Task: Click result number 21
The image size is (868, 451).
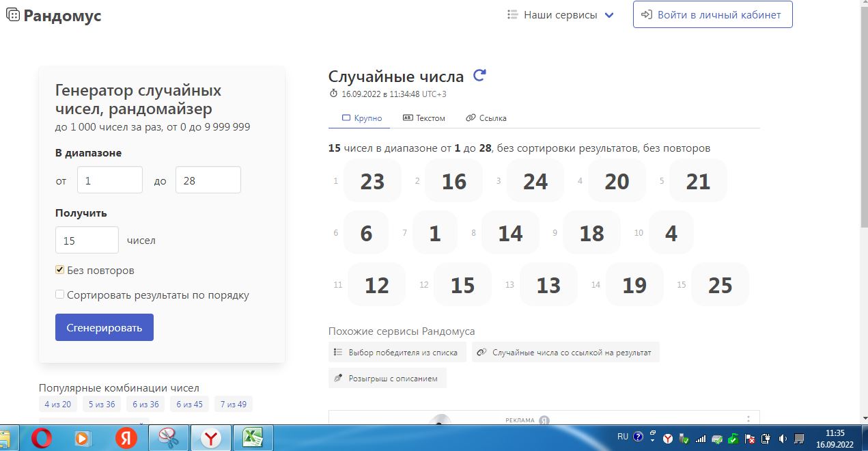Action: pos(698,181)
